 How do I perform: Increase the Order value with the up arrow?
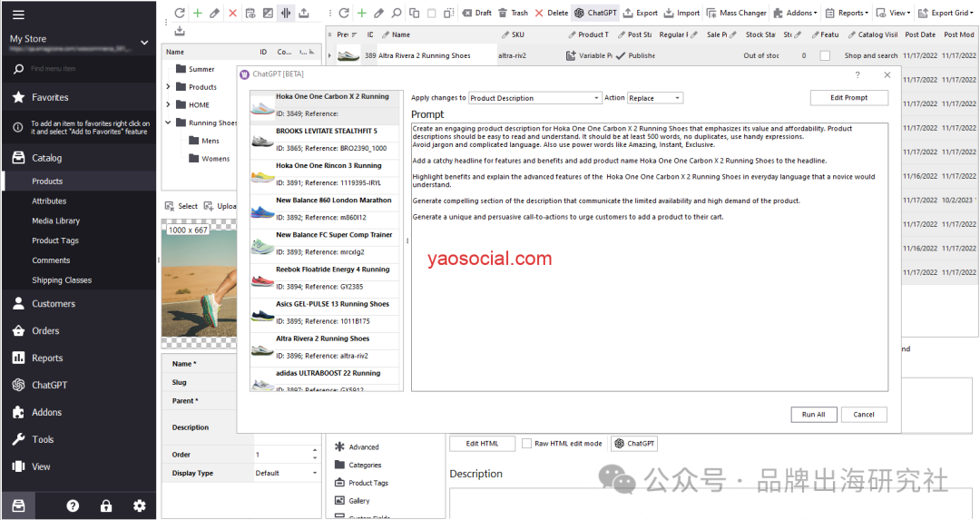[314, 450]
